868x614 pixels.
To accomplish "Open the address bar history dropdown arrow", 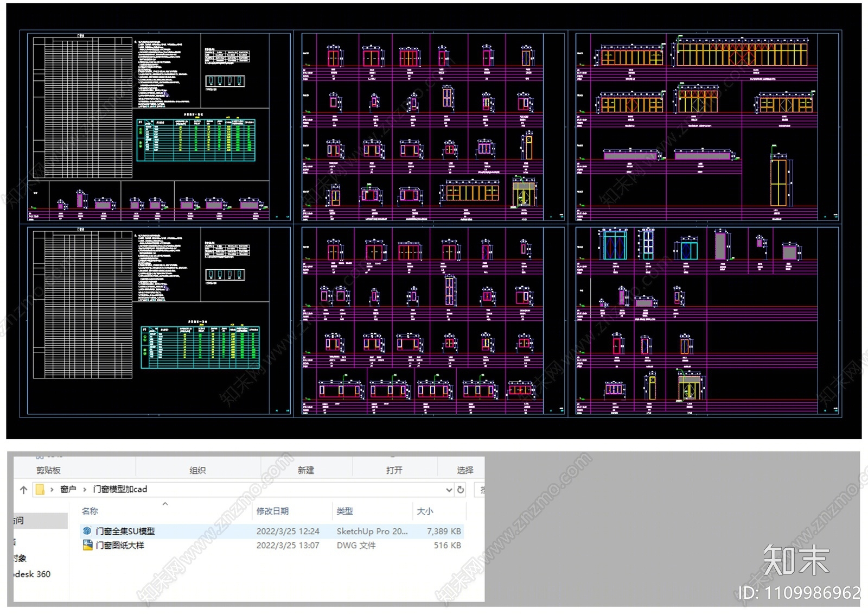I will 449,490.
